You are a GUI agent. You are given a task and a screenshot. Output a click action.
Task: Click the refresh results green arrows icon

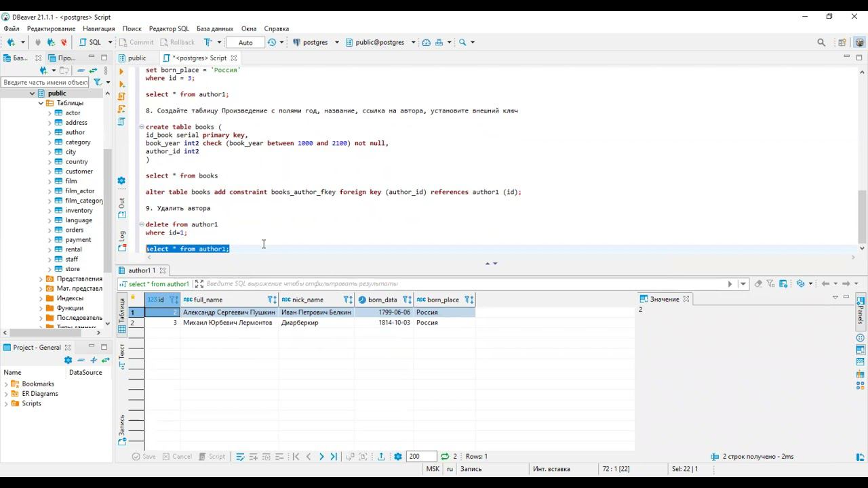445,457
